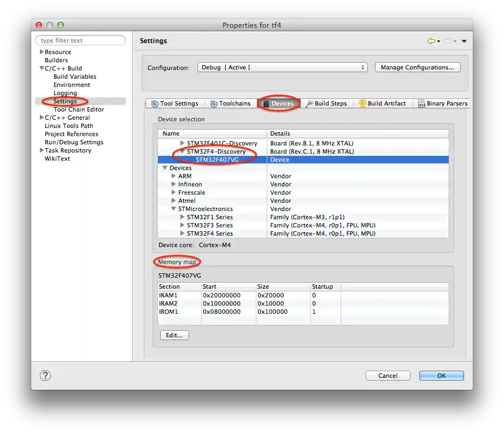The width and height of the screenshot is (504, 433).
Task: Click OK to apply settings
Action: 441,376
